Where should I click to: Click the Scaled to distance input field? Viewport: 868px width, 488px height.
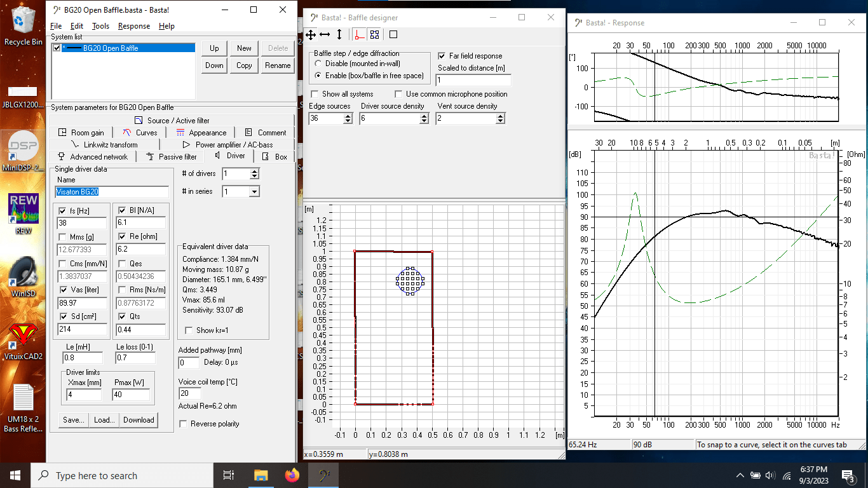(473, 80)
